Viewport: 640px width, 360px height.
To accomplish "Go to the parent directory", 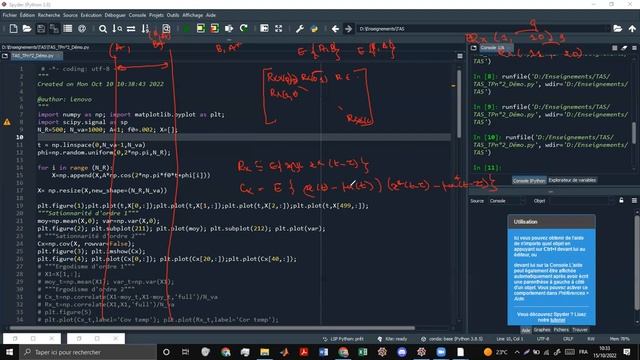I will 632,29.
